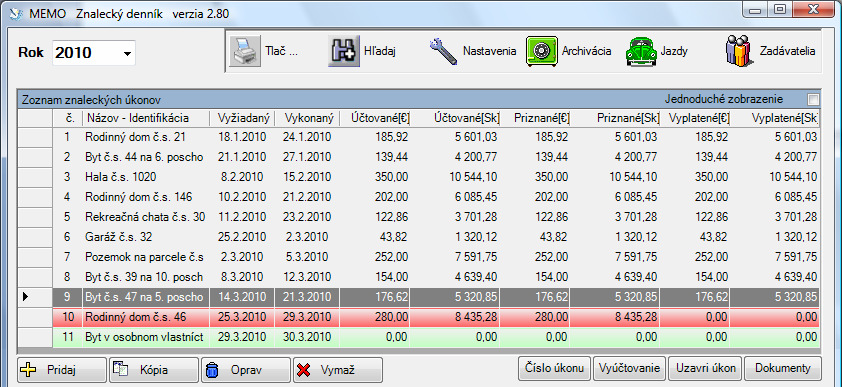The height and width of the screenshot is (387, 842).
Task: Click the Vyplatené[€] column header
Action: (695, 118)
